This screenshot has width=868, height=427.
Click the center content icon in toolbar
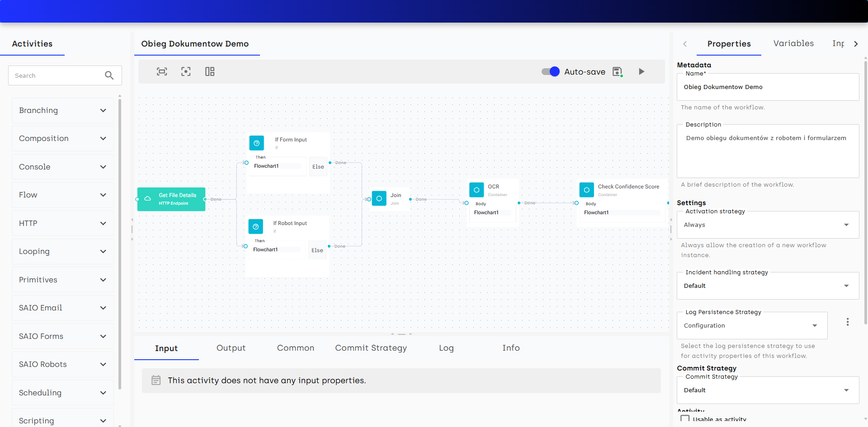point(186,71)
